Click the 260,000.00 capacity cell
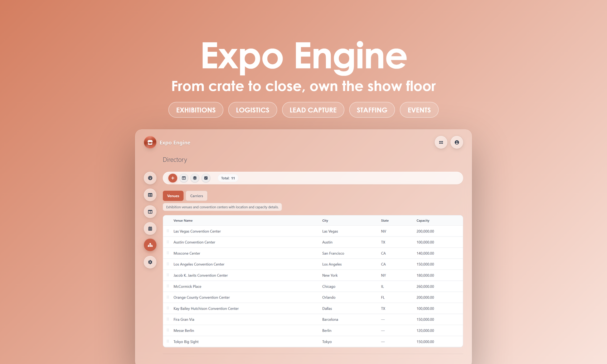 pos(425,286)
